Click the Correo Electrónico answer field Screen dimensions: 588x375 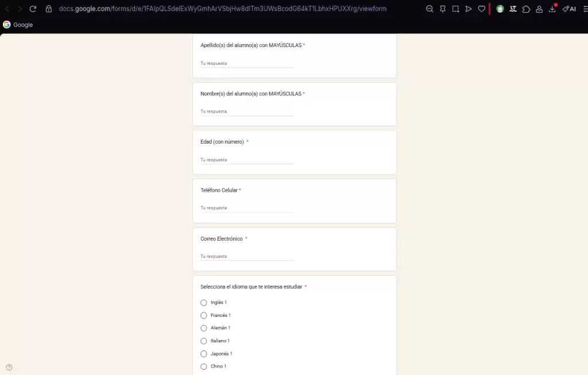(x=246, y=256)
